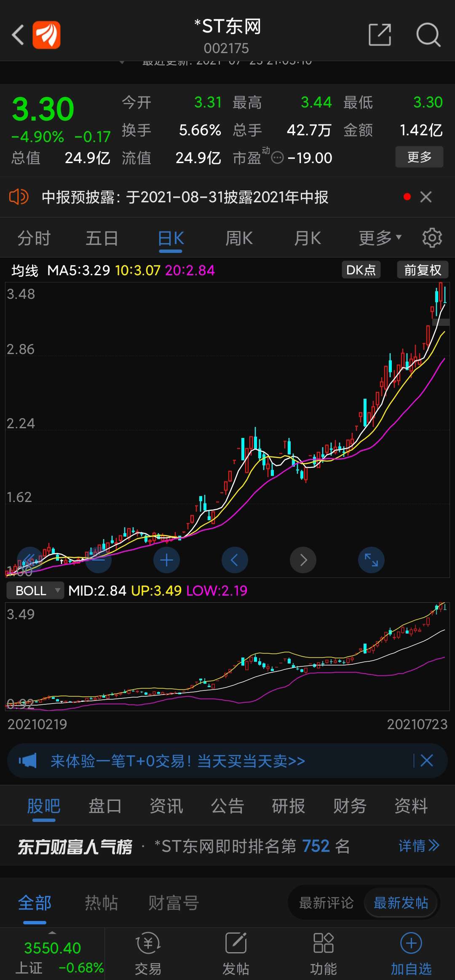Screen dimensions: 455x980
Task: Open the 财务 financials tab
Action: click(x=350, y=806)
